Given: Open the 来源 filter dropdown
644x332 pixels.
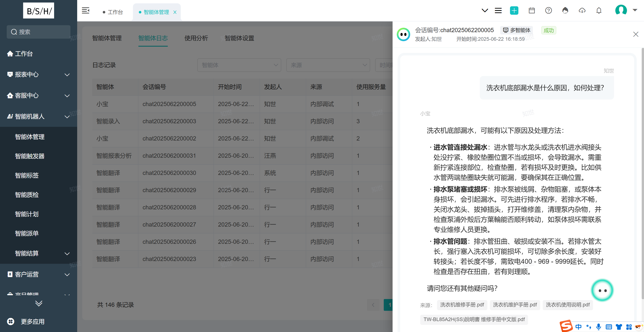Looking at the screenshot, I should (328, 65).
